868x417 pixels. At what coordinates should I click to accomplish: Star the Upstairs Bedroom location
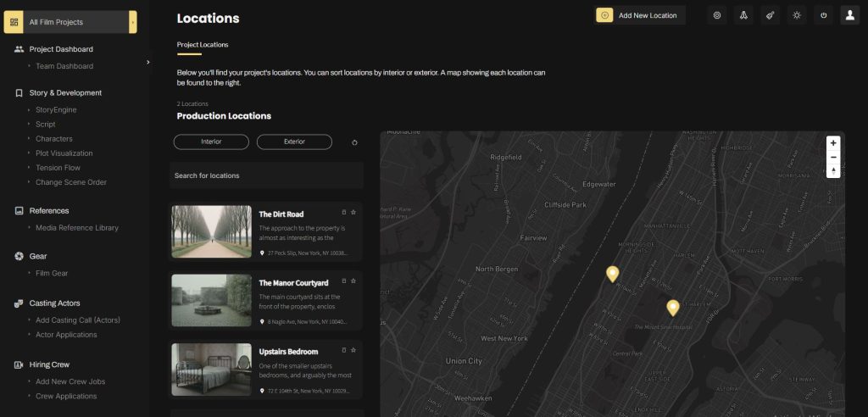click(x=353, y=350)
